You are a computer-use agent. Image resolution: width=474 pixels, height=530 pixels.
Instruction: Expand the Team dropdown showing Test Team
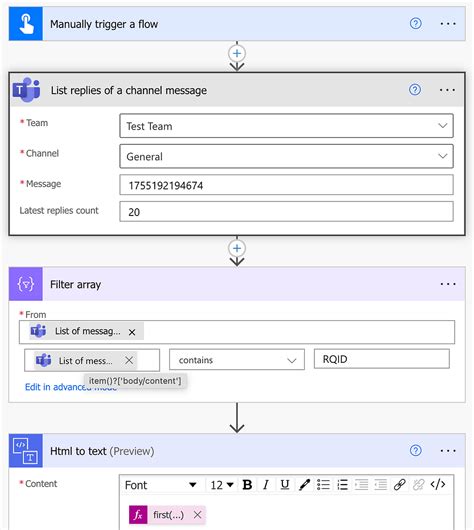[286, 126]
